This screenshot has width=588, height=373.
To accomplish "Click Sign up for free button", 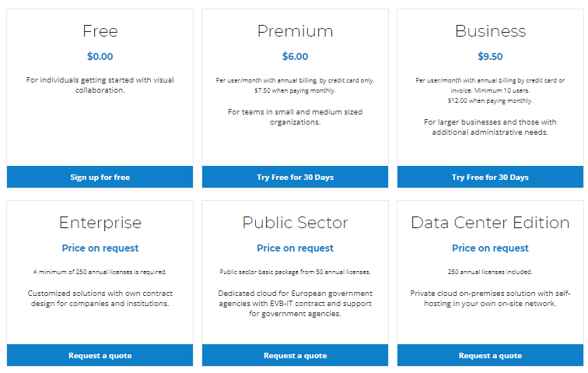I will click(100, 177).
